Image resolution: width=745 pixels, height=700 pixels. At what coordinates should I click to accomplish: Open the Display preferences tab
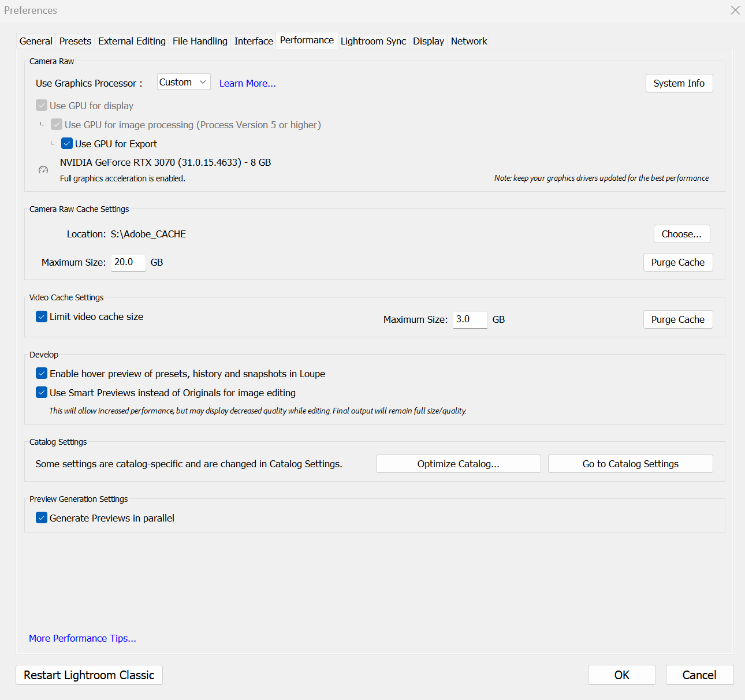pos(428,41)
